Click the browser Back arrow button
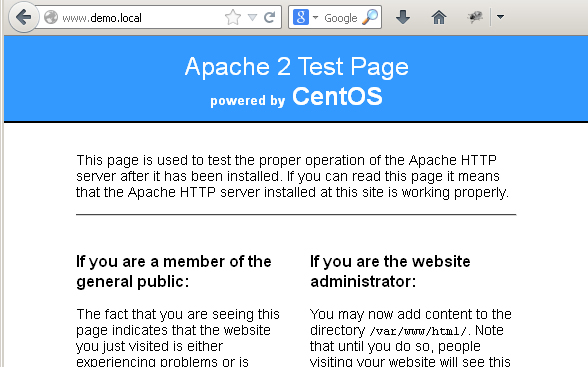The width and height of the screenshot is (588, 367). [x=23, y=17]
